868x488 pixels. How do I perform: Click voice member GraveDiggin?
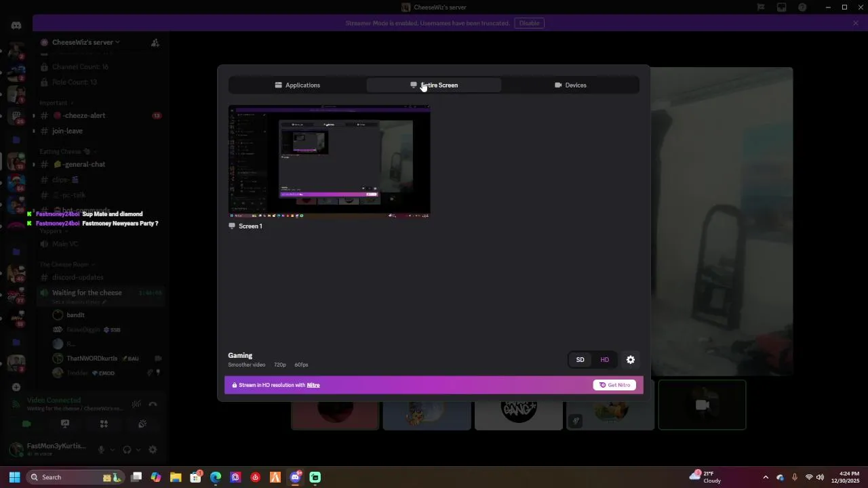coord(107,329)
